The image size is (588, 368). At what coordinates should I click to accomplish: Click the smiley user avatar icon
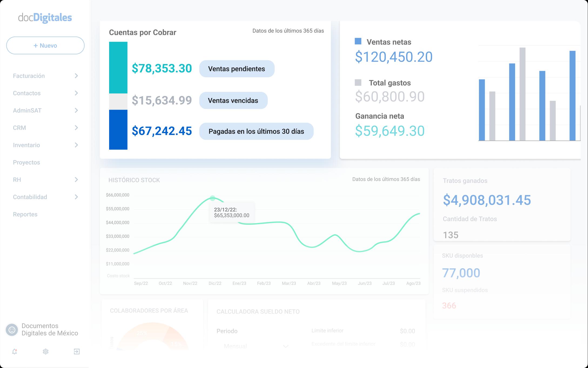point(12,330)
